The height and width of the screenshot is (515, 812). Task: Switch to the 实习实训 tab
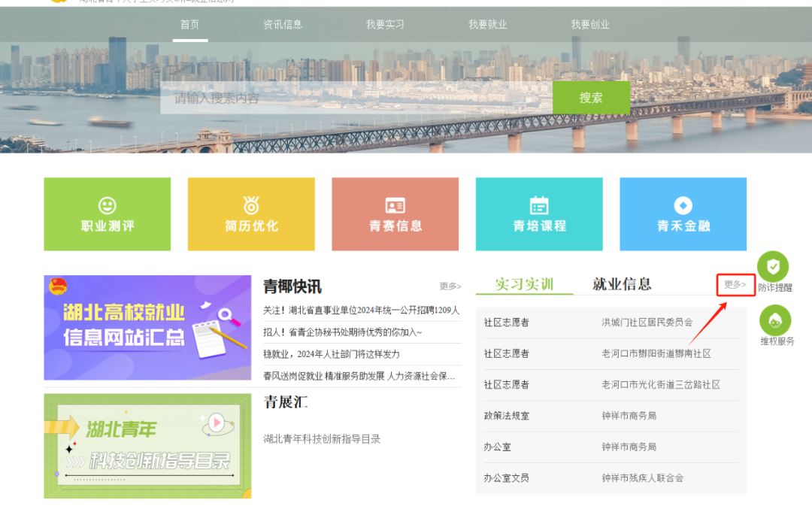pos(524,284)
